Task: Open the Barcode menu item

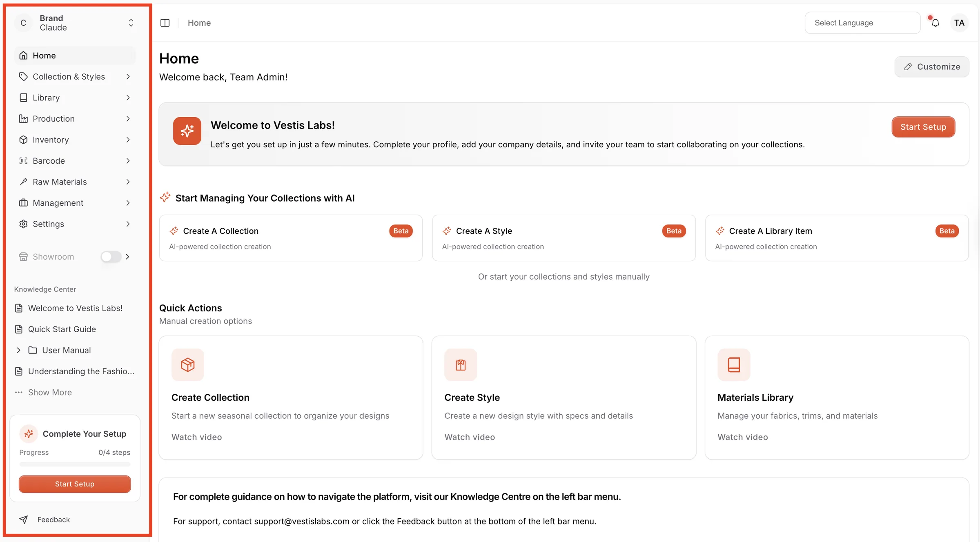Action: (75, 161)
